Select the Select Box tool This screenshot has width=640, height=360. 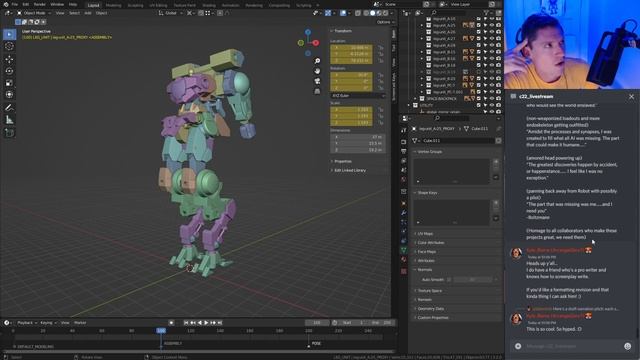(x=9, y=34)
